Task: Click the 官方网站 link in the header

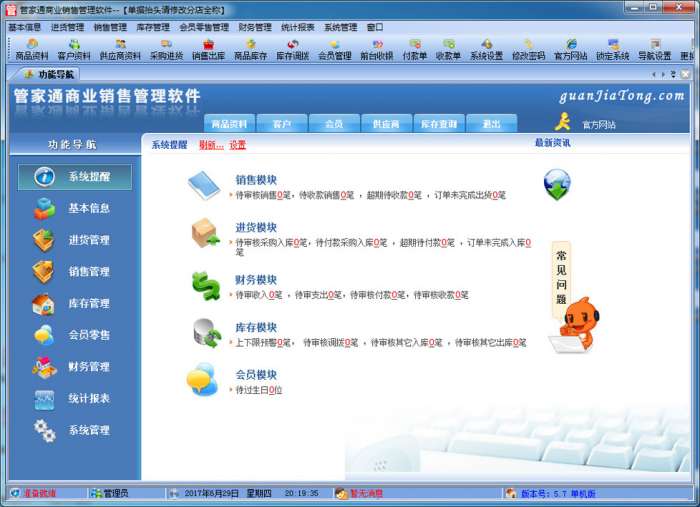Action: 599,125
